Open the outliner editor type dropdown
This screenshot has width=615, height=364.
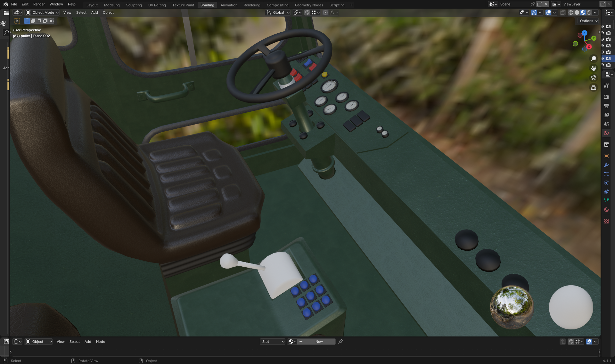tap(609, 12)
